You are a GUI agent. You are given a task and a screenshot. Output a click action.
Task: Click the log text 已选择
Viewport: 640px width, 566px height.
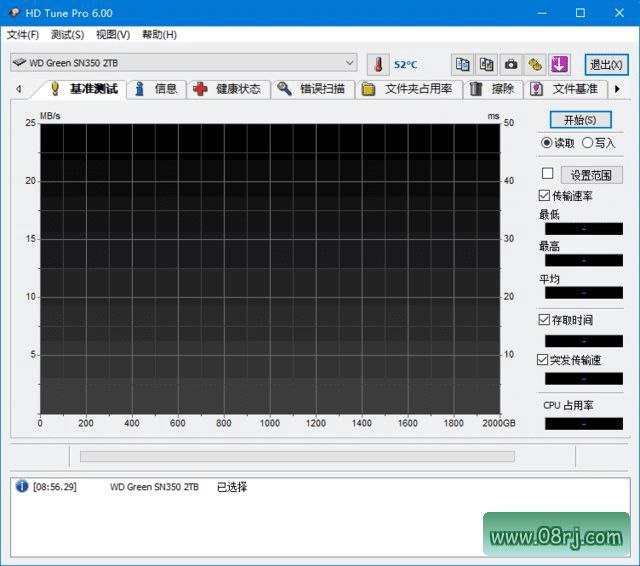click(232, 487)
